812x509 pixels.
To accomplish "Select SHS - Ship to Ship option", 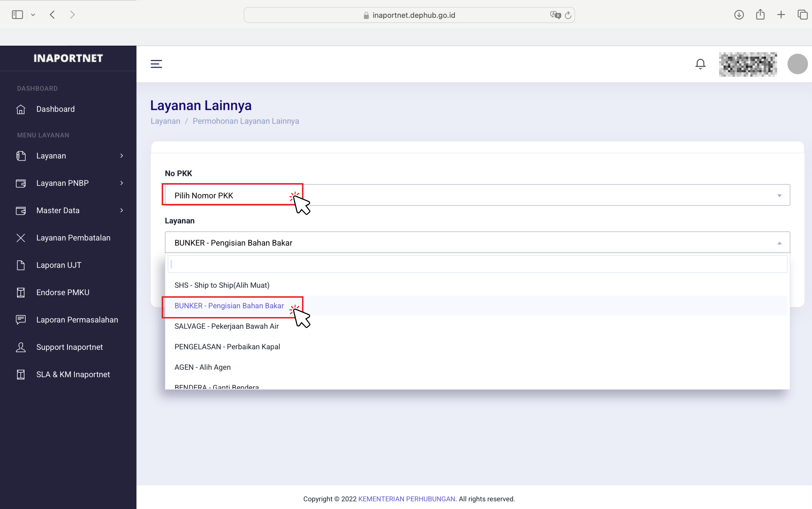I will point(222,285).
